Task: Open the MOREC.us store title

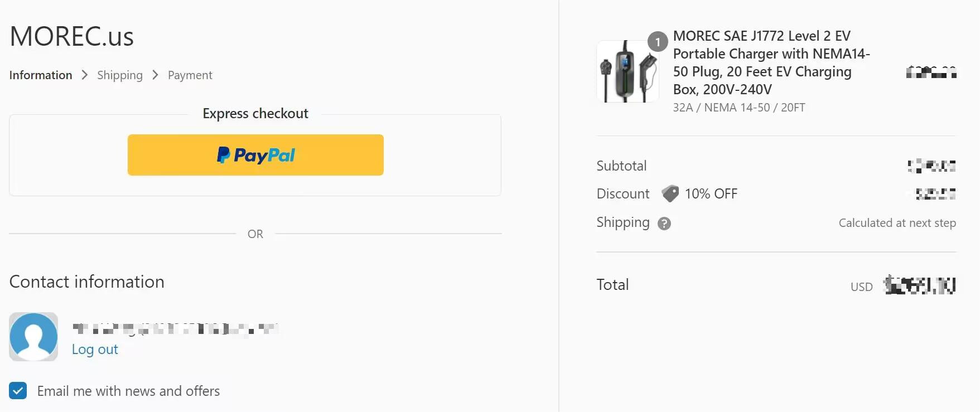Action: tap(71, 37)
